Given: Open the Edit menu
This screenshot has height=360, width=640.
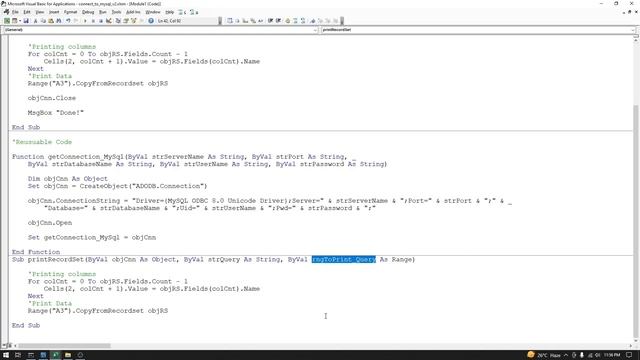Looking at the screenshot, I should [27, 12].
